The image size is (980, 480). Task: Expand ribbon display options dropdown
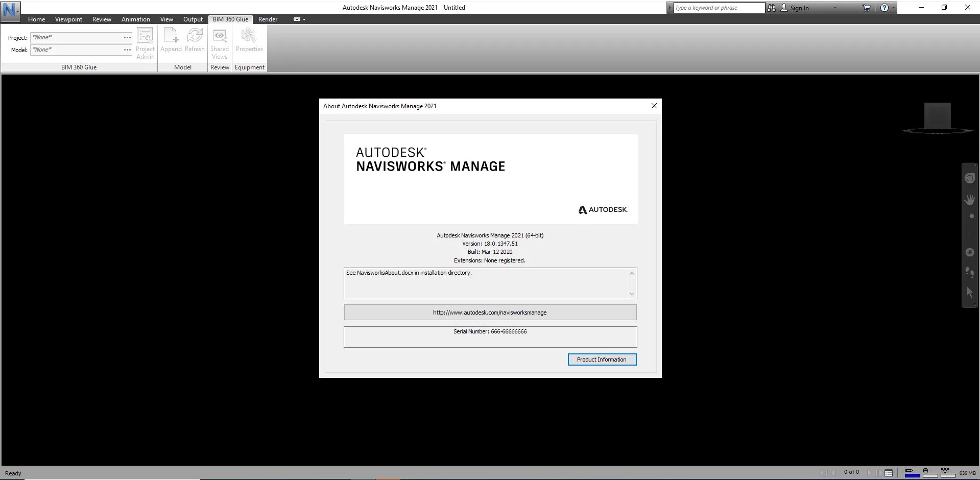pos(304,19)
